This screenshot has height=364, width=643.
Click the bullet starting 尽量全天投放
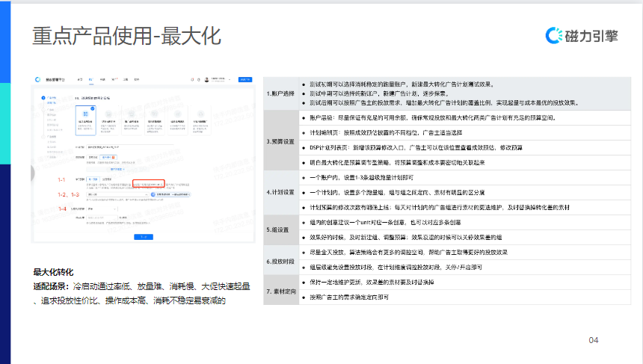[408, 253]
